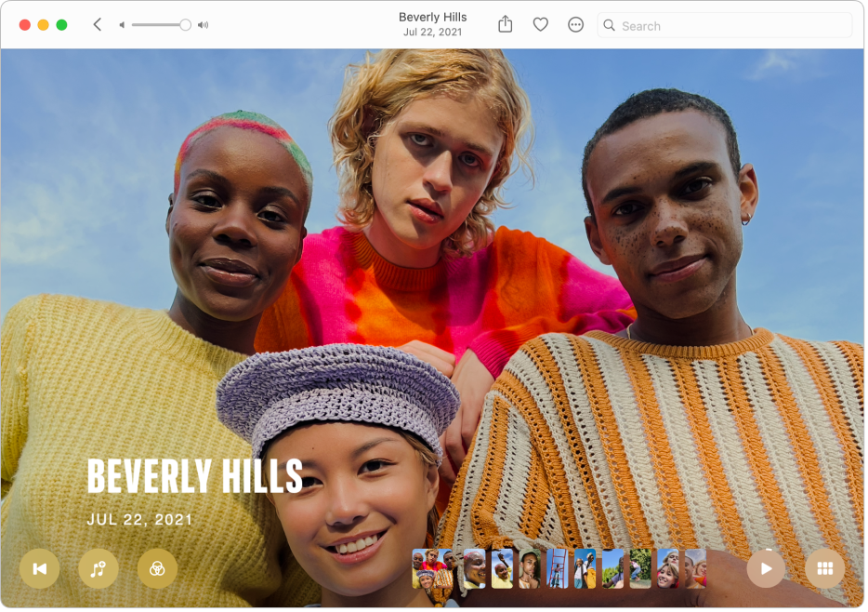This screenshot has height=612, width=868.
Task: Click the large BEVERLY HILLS memory title
Action: [194, 476]
